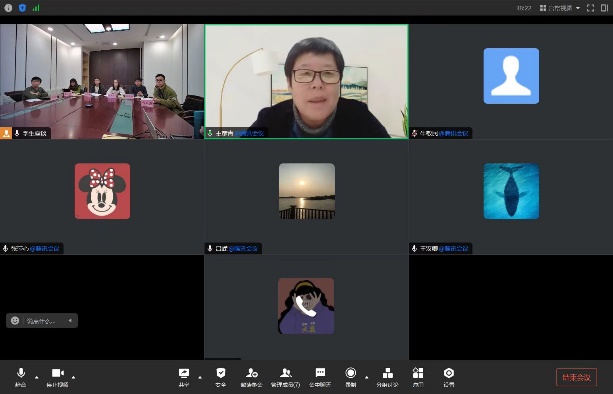Expand audio options arrow beside microphone
The image size is (613, 394).
37,377
